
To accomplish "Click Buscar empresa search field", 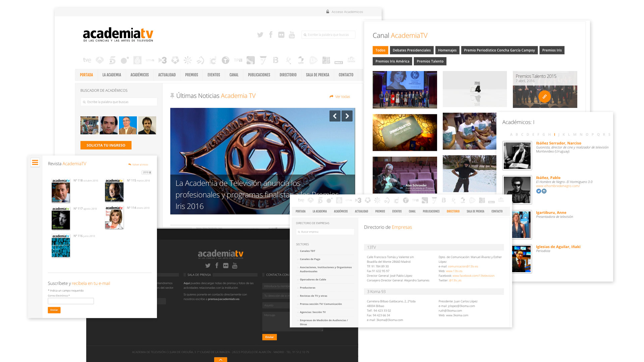I will pos(325,232).
